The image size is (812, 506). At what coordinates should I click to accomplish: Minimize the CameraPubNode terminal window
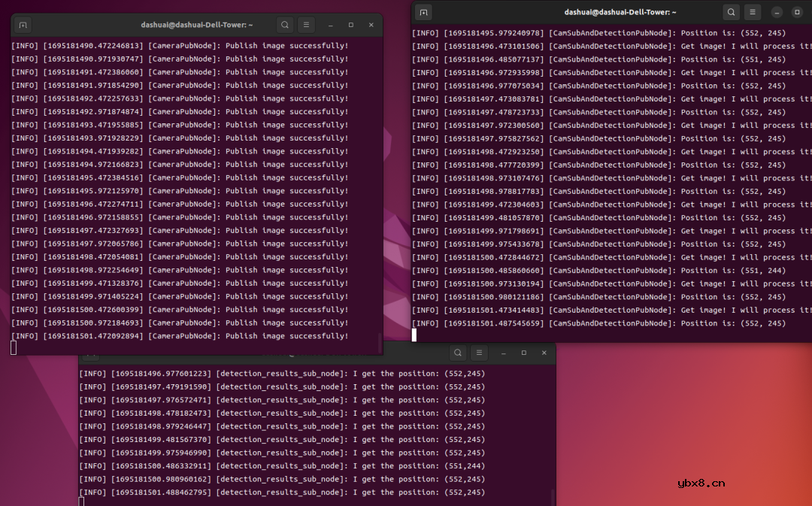[x=330, y=25]
